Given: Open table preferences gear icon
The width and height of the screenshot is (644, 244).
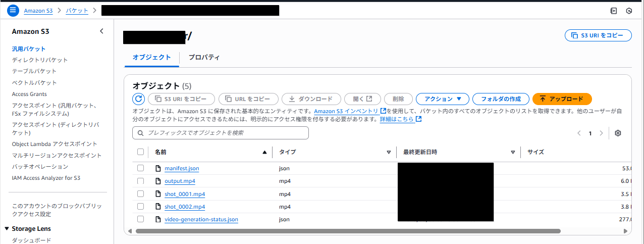Looking at the screenshot, I should (618, 133).
